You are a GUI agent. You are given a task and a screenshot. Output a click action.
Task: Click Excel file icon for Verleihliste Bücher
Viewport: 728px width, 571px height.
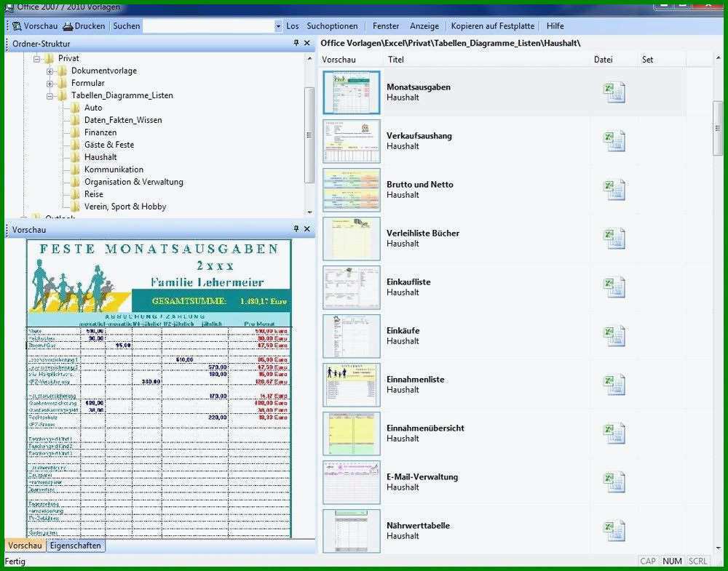(x=614, y=239)
